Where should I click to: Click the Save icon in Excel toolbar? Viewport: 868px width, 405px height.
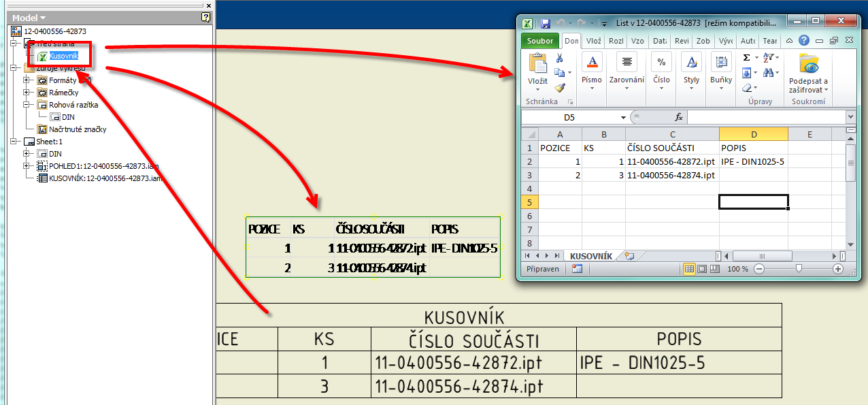(x=546, y=23)
